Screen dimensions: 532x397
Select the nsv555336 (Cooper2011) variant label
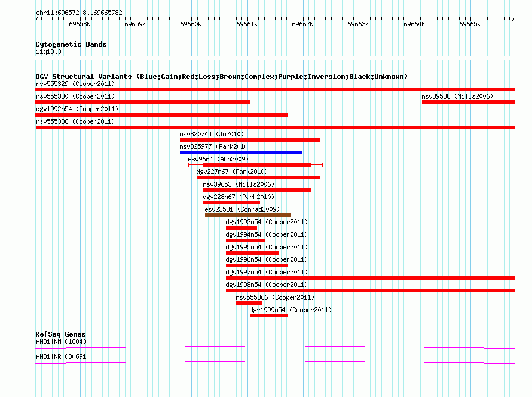[75, 121]
